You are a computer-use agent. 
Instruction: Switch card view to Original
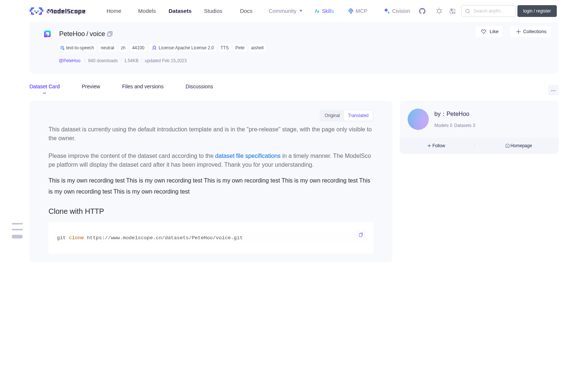[x=332, y=116]
